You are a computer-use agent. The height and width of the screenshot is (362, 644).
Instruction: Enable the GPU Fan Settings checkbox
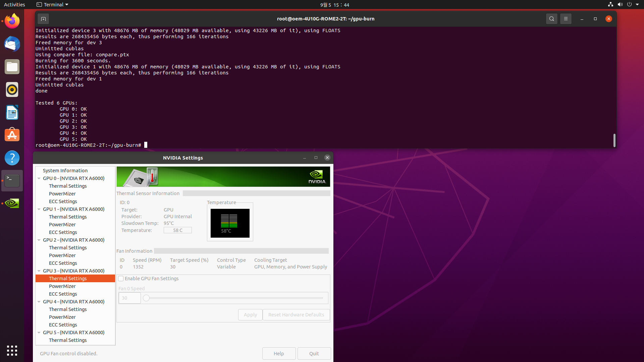pyautogui.click(x=121, y=279)
